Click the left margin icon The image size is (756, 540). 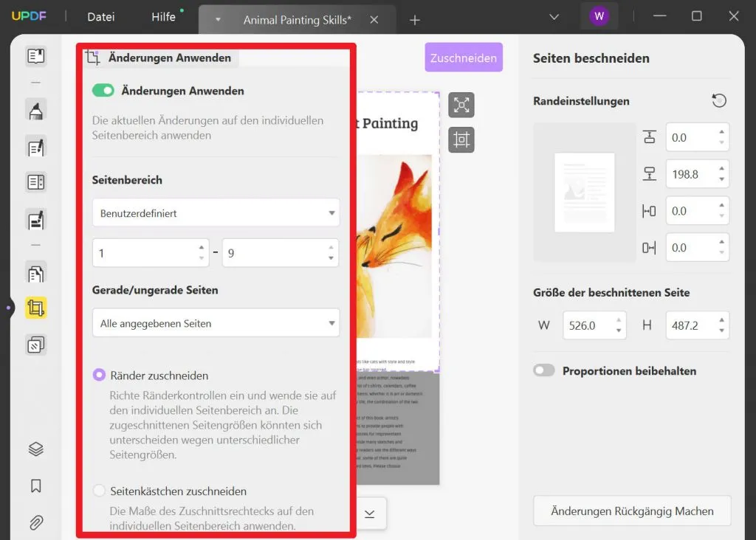(x=649, y=211)
